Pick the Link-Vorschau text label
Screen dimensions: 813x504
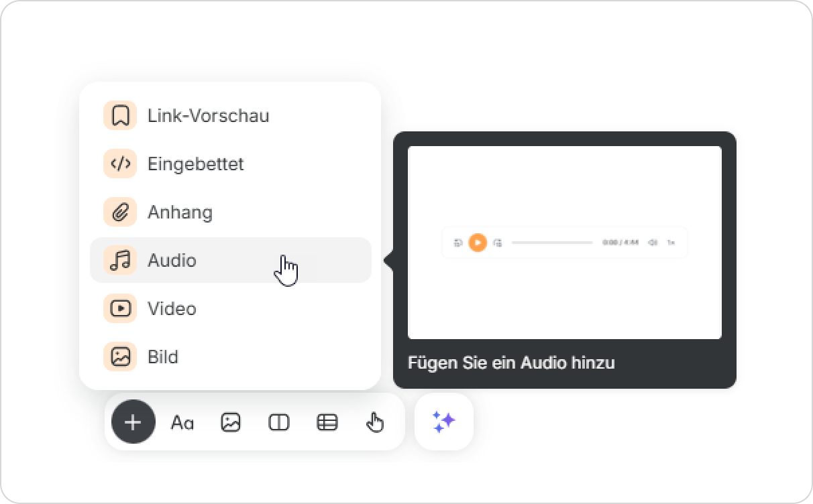[x=208, y=116]
